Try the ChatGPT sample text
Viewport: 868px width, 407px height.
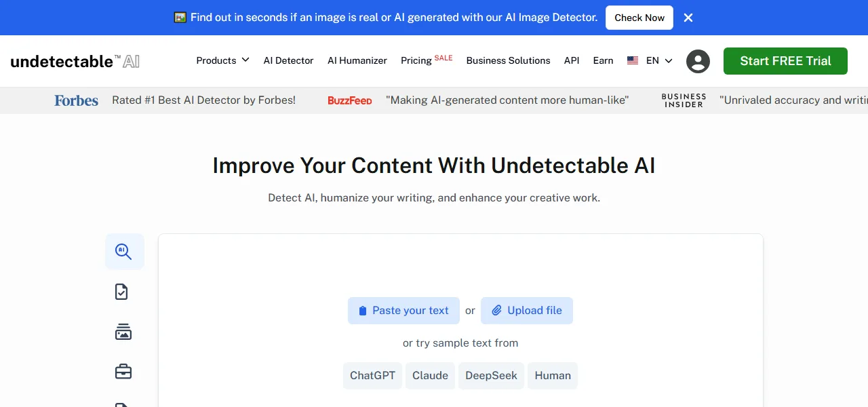(x=372, y=376)
